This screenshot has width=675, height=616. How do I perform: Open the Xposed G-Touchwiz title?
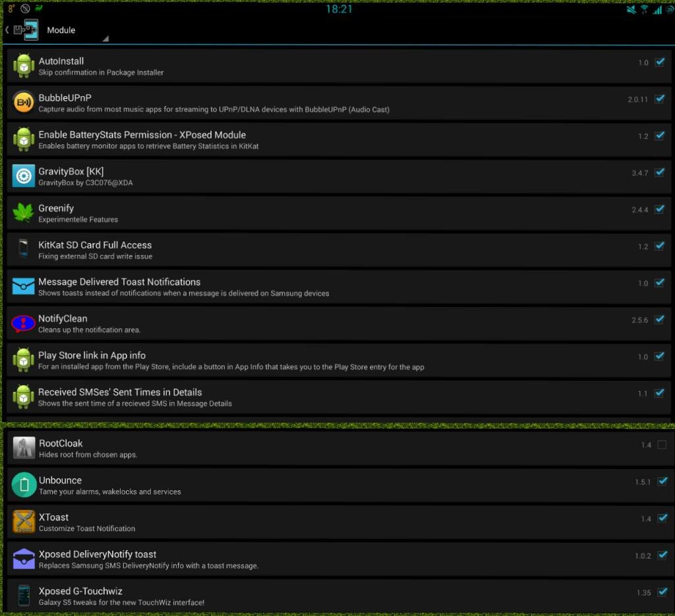click(x=80, y=591)
